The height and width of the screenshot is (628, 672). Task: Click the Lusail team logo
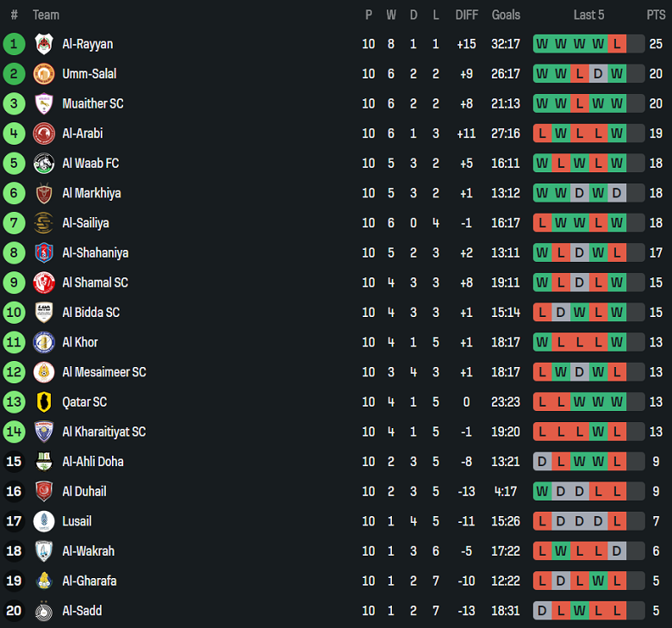(44, 521)
